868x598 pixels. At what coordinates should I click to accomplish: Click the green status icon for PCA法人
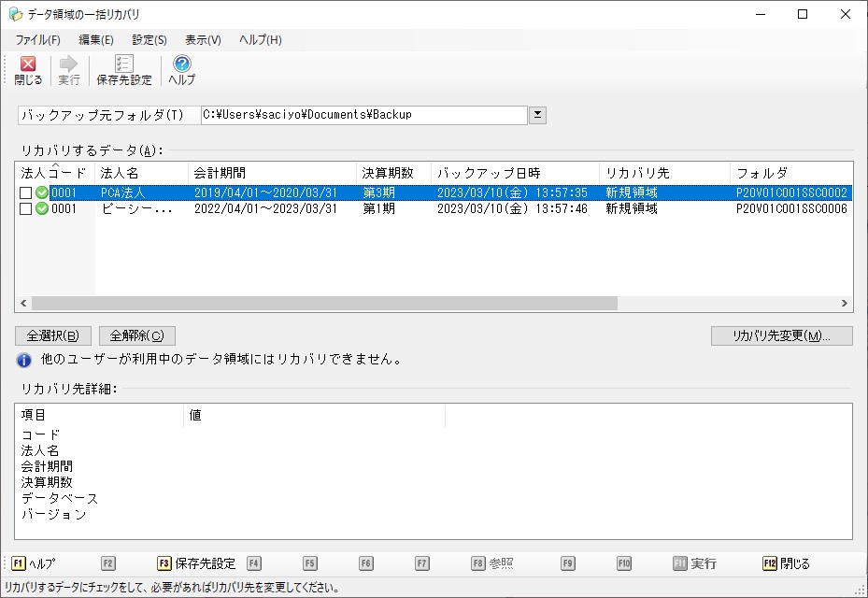[42, 193]
